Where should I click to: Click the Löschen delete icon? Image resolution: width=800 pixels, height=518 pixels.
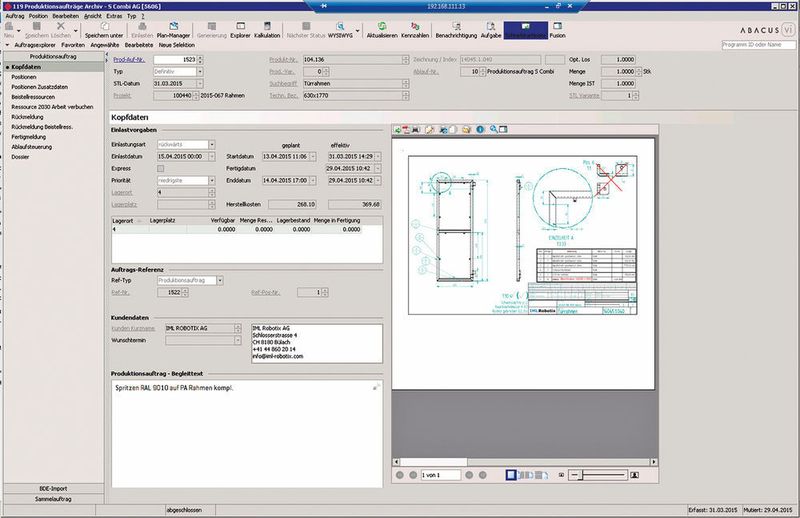point(61,30)
